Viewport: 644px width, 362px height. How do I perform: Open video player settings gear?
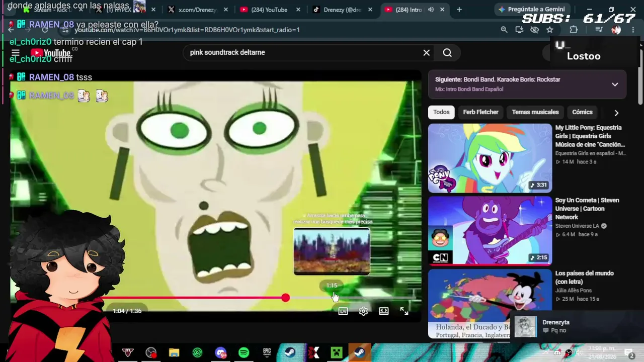pyautogui.click(x=363, y=311)
